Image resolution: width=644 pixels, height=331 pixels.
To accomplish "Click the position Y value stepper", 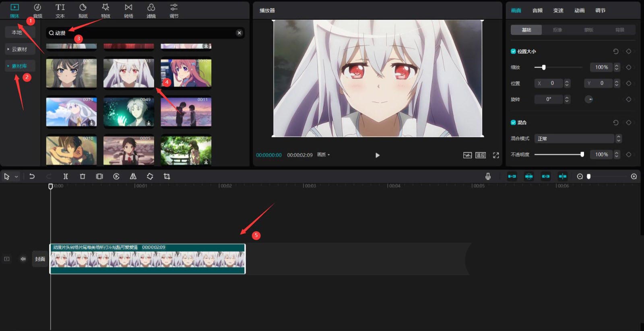I will pos(617,83).
